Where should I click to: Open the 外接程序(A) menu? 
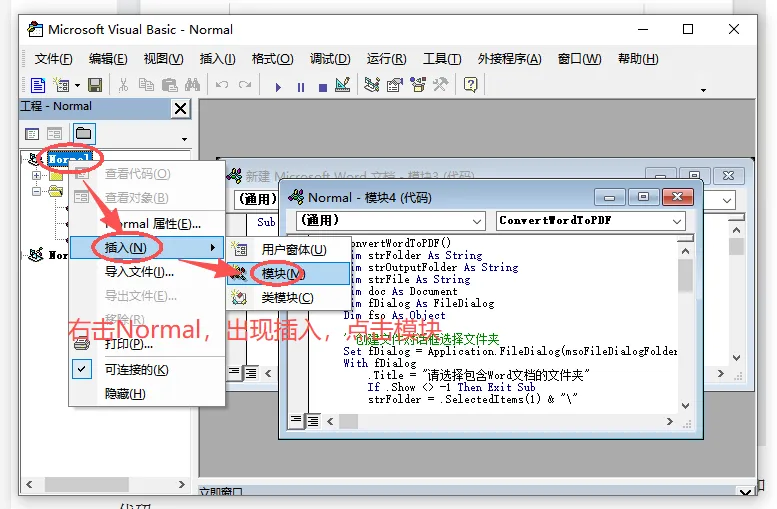point(509,59)
